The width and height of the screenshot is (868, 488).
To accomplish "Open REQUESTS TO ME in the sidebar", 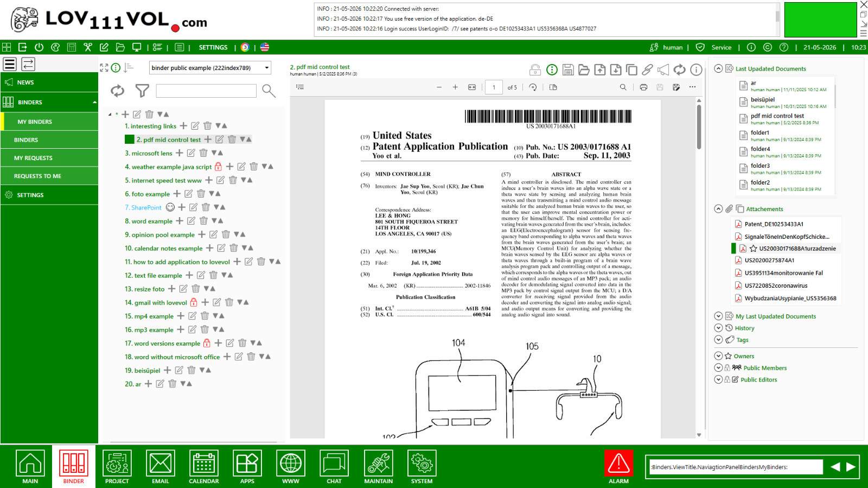I will (x=49, y=176).
